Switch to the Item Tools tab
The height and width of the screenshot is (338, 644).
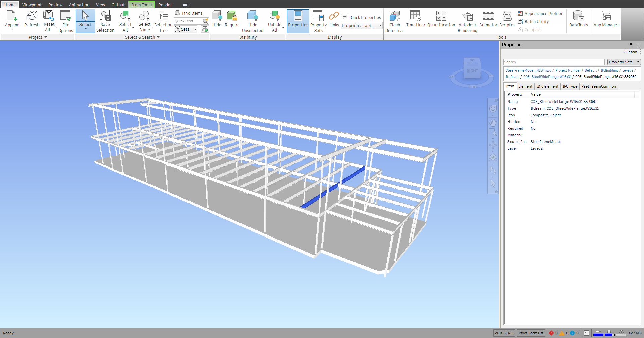tap(141, 5)
